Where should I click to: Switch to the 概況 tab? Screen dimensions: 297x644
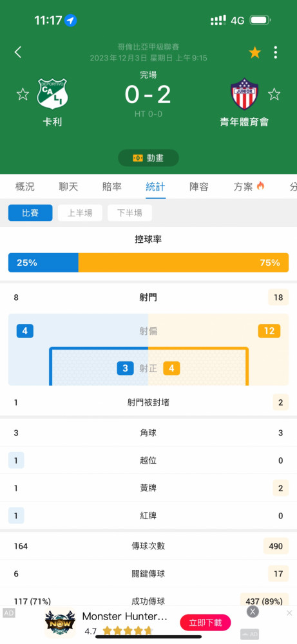(x=24, y=187)
